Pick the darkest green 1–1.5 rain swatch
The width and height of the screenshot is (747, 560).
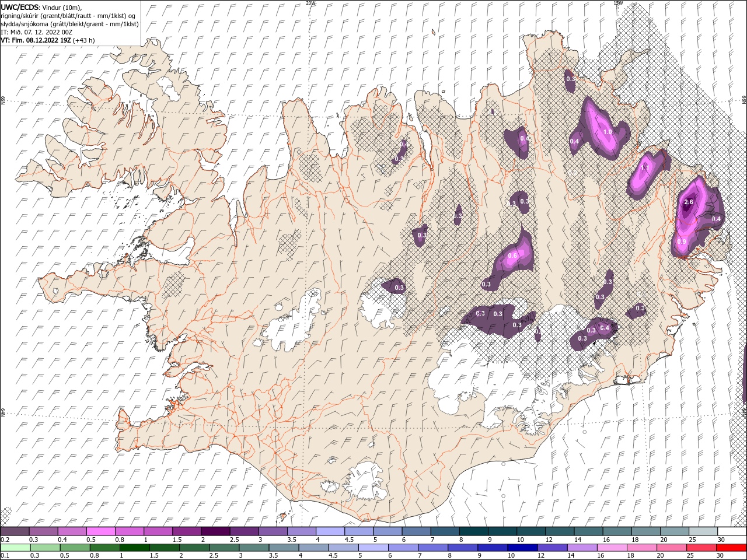(x=135, y=548)
